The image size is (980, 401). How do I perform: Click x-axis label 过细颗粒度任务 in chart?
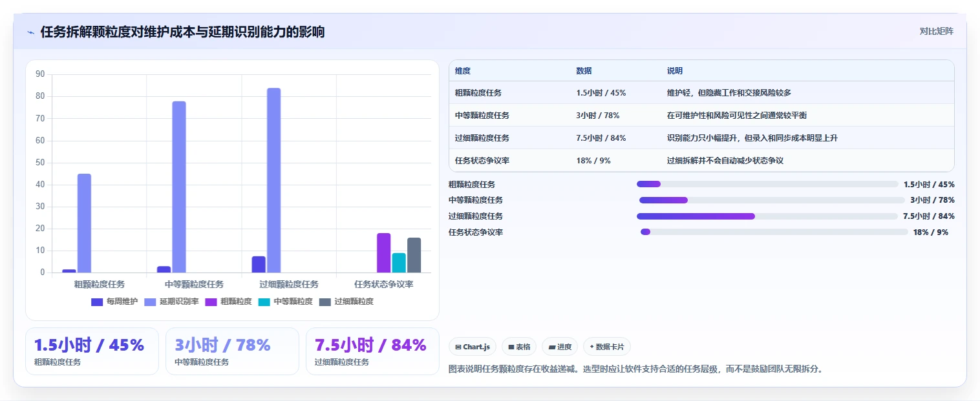(289, 284)
